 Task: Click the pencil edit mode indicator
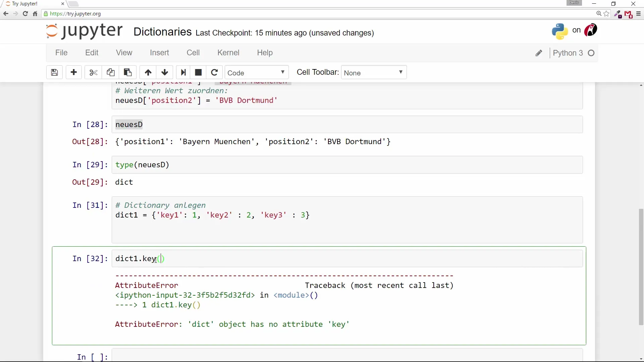point(539,53)
